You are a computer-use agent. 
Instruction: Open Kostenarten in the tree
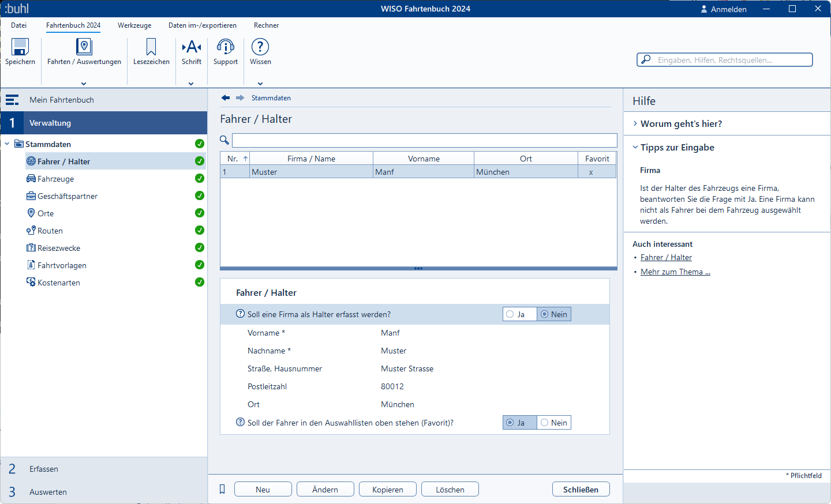point(59,283)
